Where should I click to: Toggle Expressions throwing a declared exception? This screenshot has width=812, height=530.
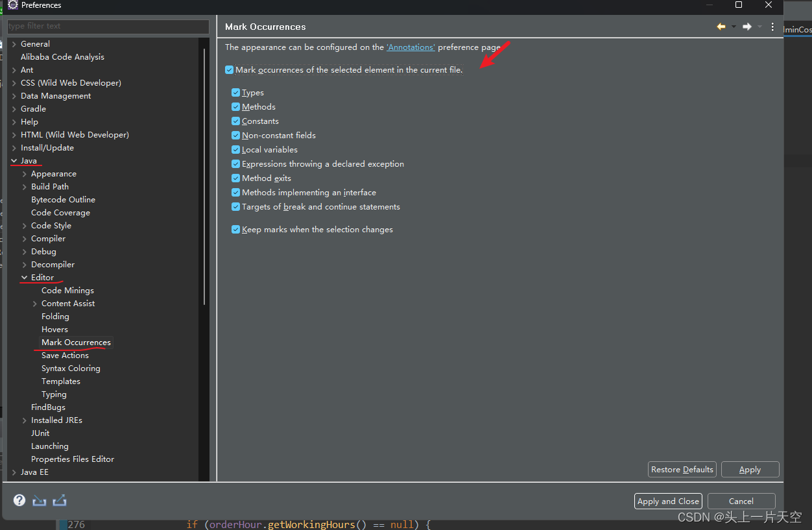[235, 164]
